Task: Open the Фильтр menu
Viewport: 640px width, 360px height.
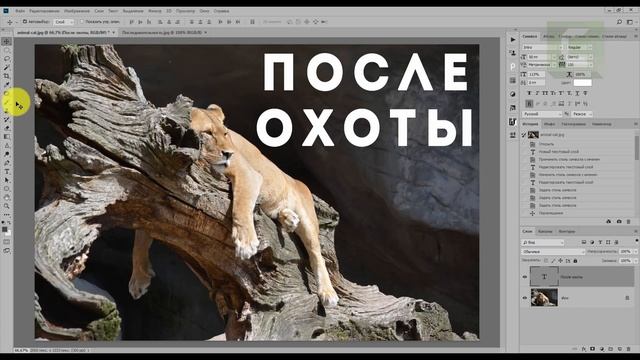Action: point(155,11)
